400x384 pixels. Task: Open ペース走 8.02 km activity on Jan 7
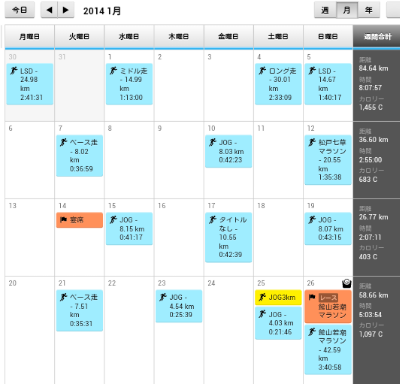(x=79, y=156)
